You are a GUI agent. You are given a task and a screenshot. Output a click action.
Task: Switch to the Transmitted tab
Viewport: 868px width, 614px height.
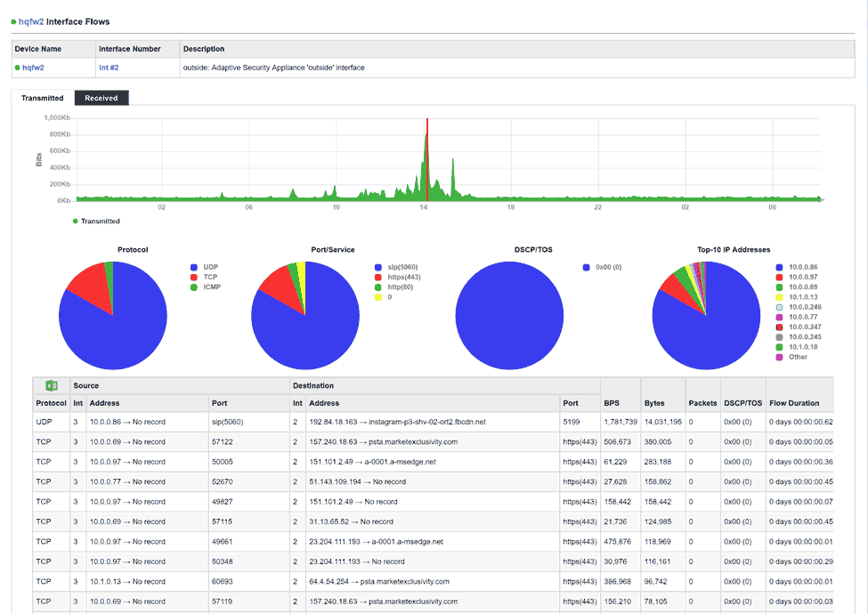coord(42,99)
